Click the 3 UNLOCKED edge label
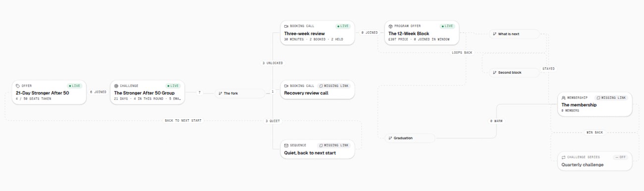 click(273, 63)
